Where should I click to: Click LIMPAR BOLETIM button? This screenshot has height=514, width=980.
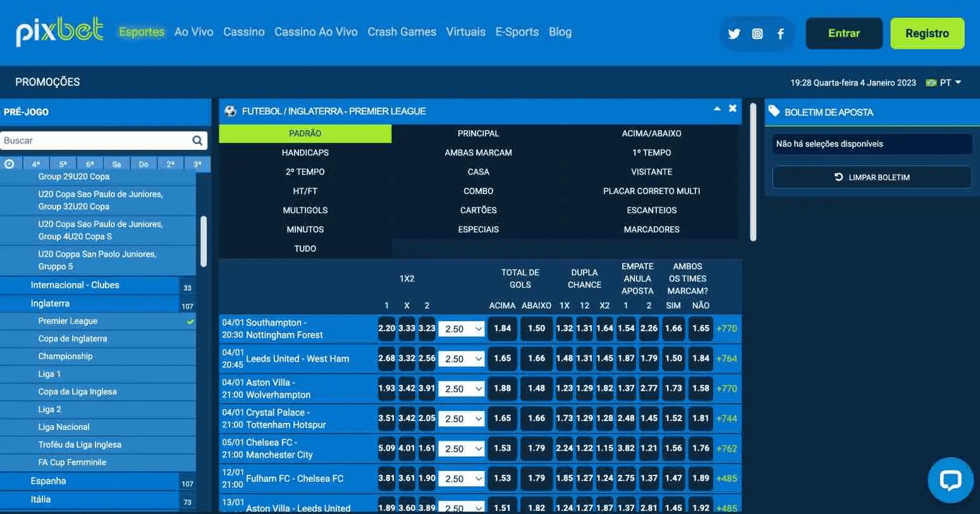point(872,177)
